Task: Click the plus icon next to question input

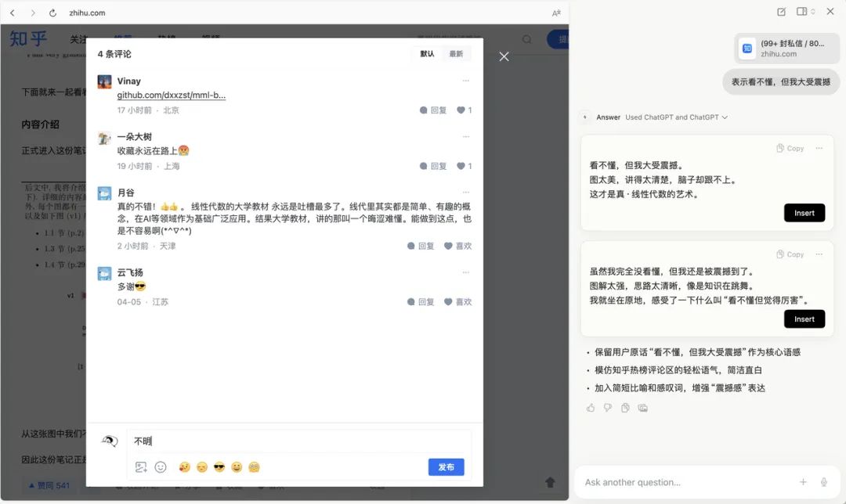Action: (804, 483)
